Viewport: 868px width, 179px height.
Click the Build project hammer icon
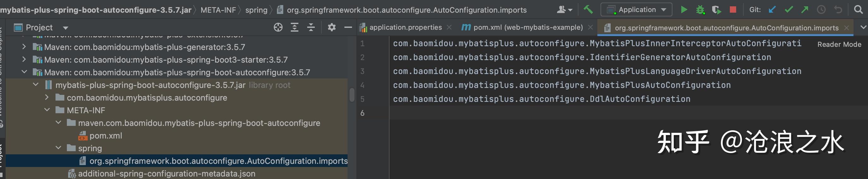click(x=588, y=9)
